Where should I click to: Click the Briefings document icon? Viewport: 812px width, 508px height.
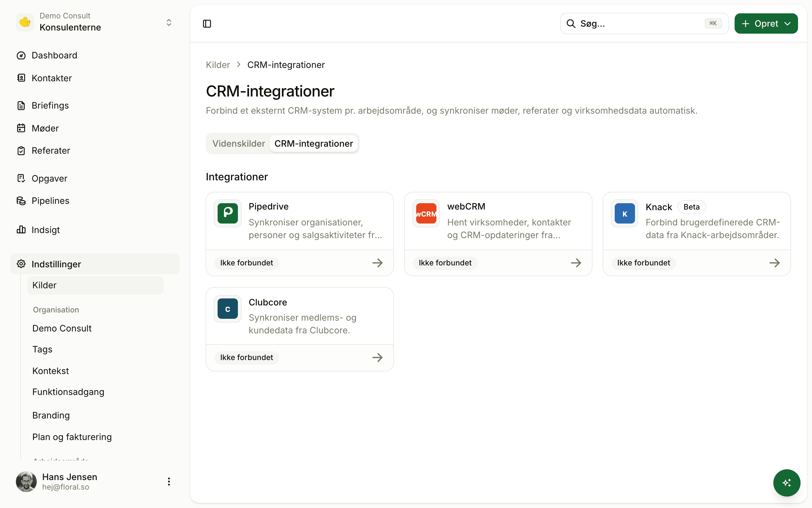click(x=21, y=105)
